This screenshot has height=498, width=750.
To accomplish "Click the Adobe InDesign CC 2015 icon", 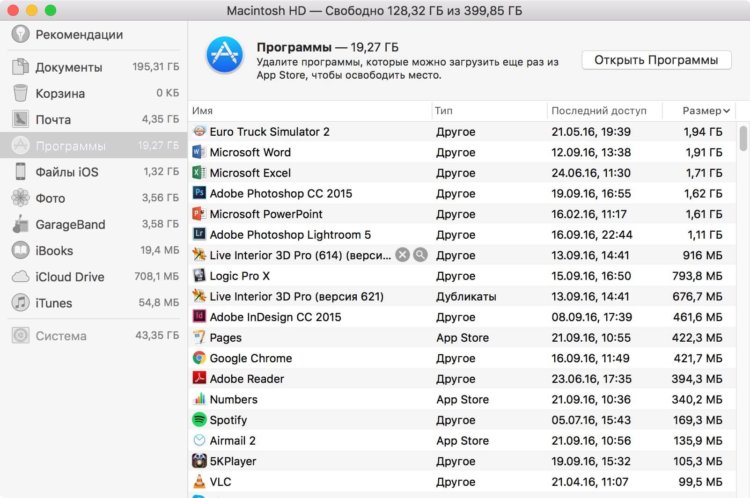I will pos(199,316).
